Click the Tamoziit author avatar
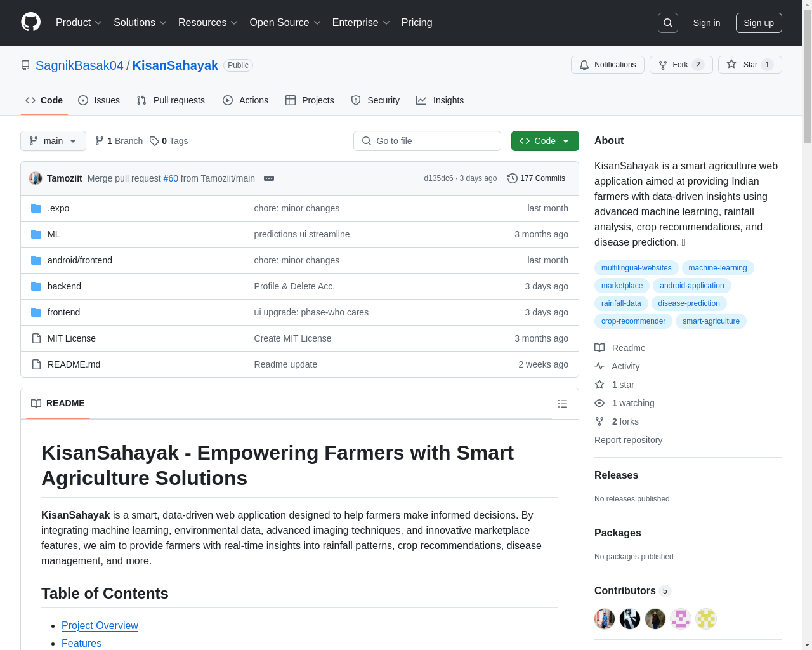Viewport: 812px width, 650px height. tap(36, 178)
